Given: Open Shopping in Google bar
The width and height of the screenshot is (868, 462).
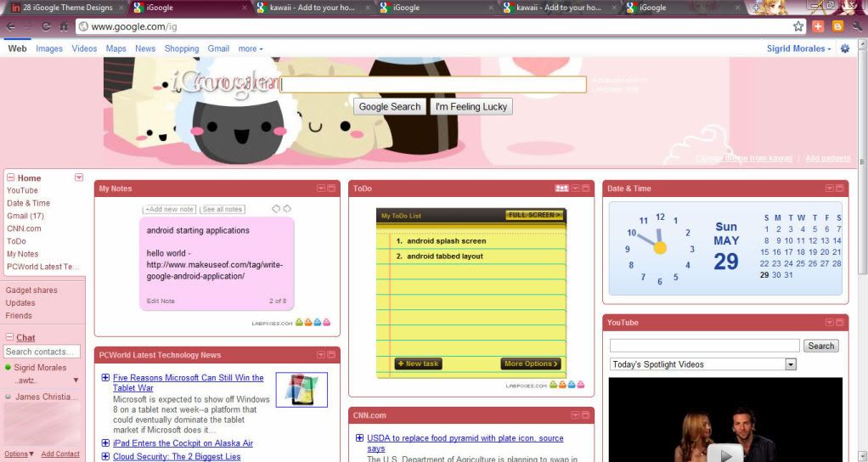Looking at the screenshot, I should (182, 48).
